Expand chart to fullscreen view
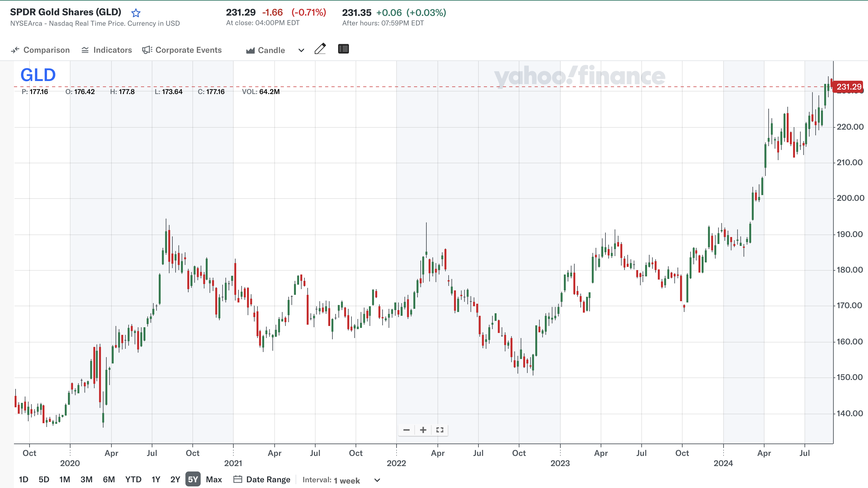 (x=439, y=430)
